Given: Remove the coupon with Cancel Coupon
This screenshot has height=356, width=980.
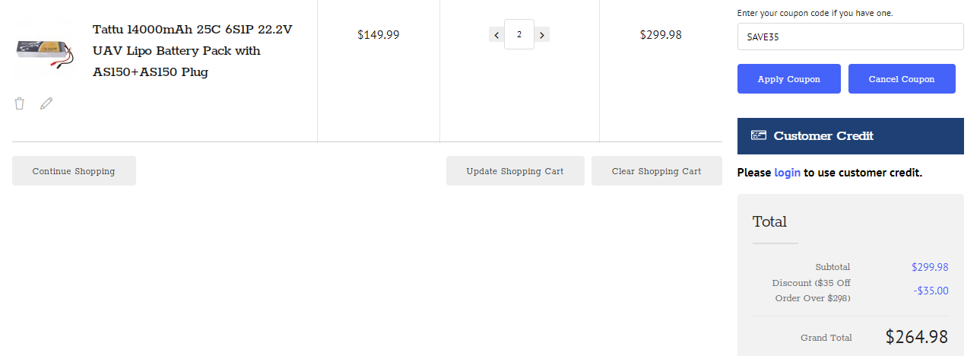Looking at the screenshot, I should click(x=901, y=79).
